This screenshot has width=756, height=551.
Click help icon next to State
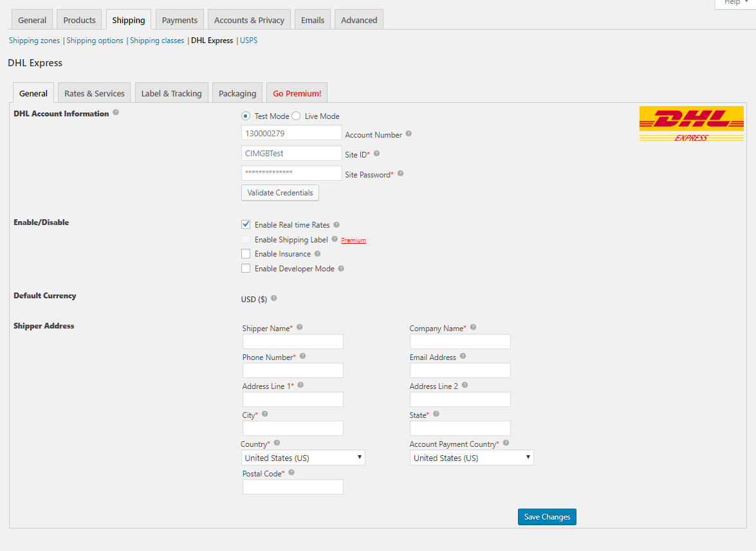[x=436, y=413]
